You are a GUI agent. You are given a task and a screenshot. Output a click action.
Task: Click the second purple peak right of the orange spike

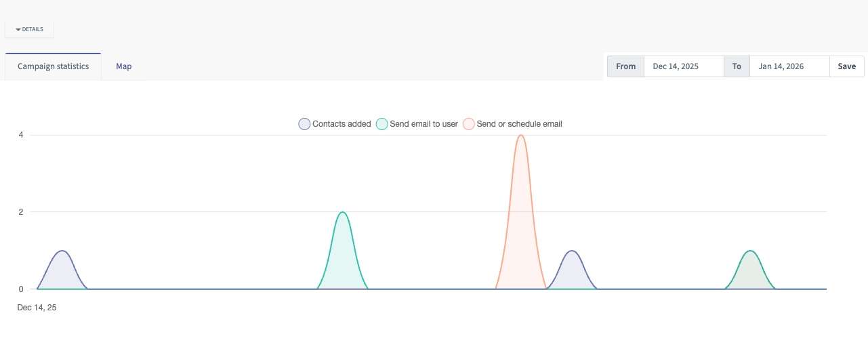coord(573,251)
